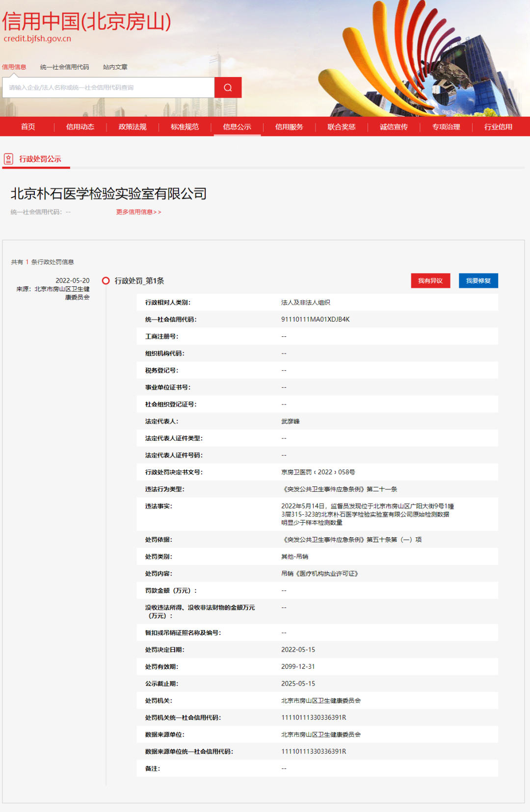The image size is (530, 812).
Task: Click the credit.bjfsh.gov.cn address text
Action: pyautogui.click(x=37, y=39)
